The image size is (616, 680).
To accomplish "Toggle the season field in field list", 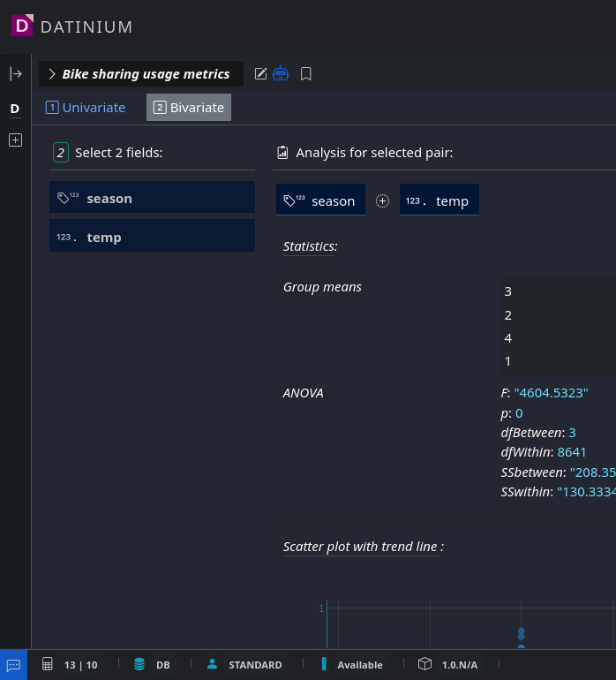I will (152, 198).
